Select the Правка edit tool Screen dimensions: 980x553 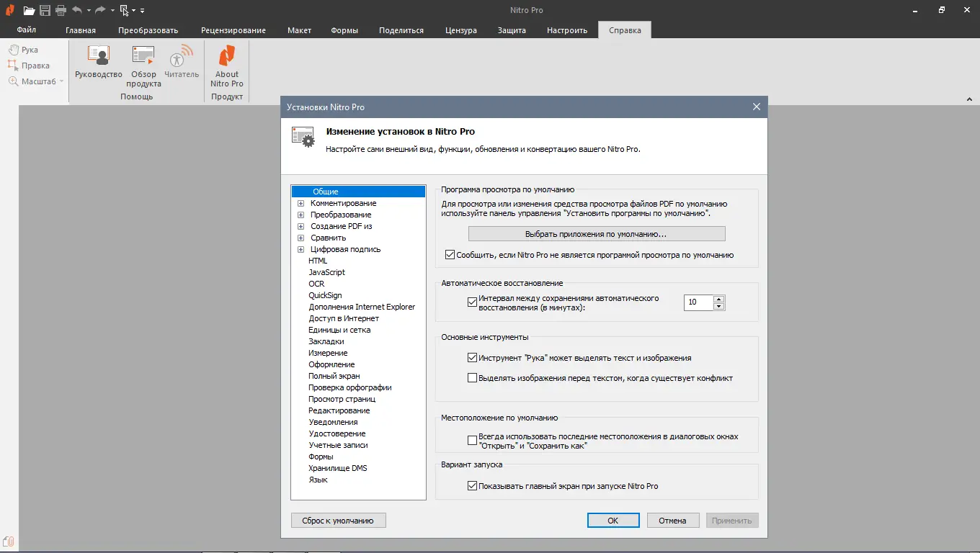28,66
